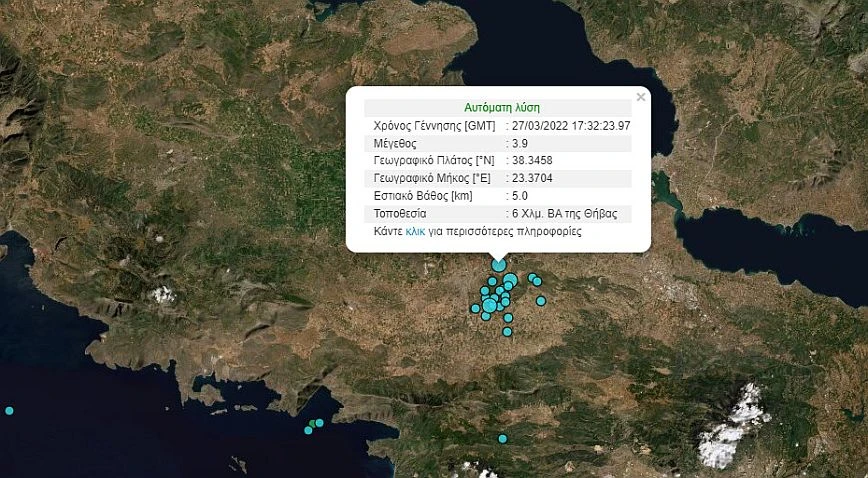Click the isolated marker at far left in the sea
This screenshot has height=478, width=868.
tap(9, 410)
